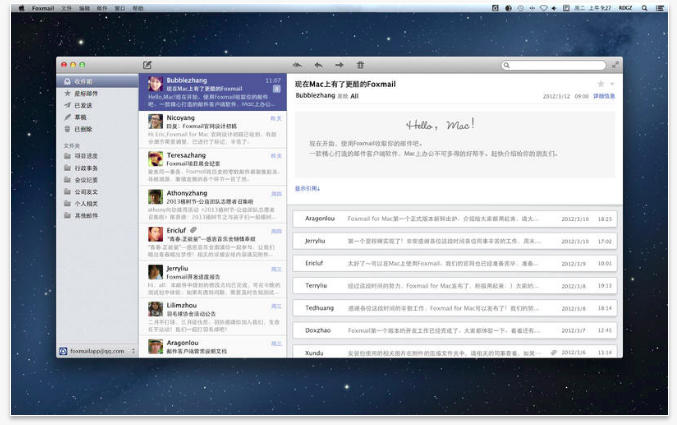Open the foxmailapp@qq.com account switcher
The height and width of the screenshot is (425, 677).
pos(97,351)
